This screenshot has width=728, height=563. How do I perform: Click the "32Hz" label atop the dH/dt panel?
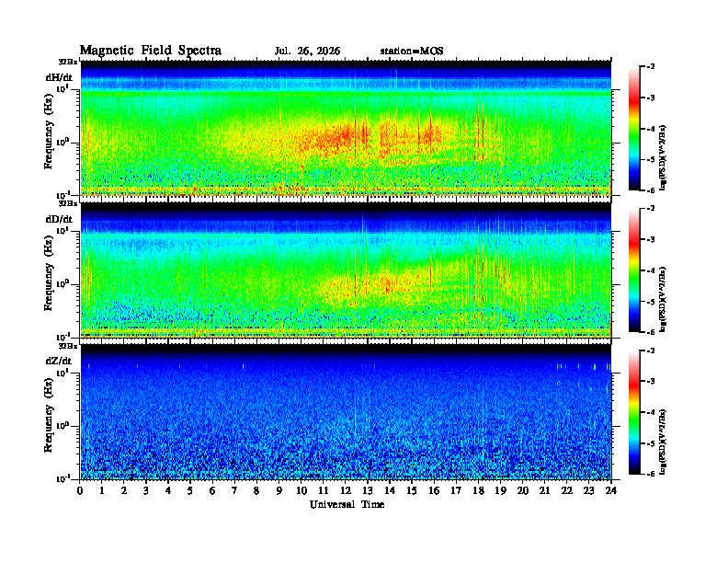click(x=68, y=62)
